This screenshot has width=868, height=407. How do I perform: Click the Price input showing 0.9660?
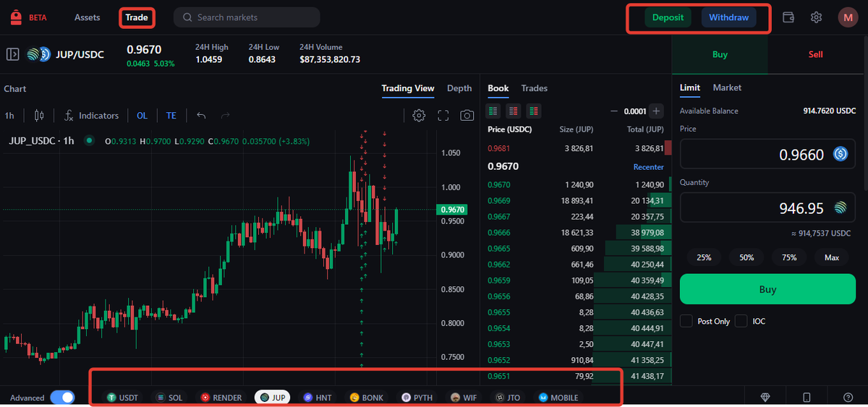(767, 154)
